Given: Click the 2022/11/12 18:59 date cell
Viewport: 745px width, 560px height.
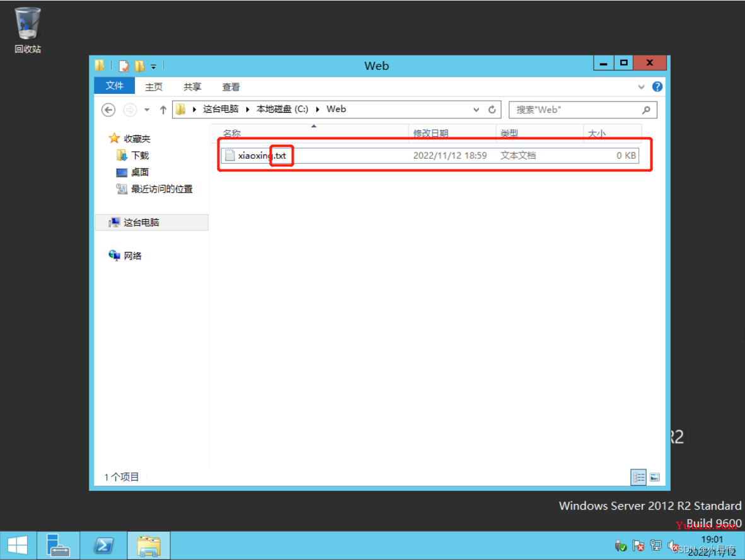Looking at the screenshot, I should point(449,156).
